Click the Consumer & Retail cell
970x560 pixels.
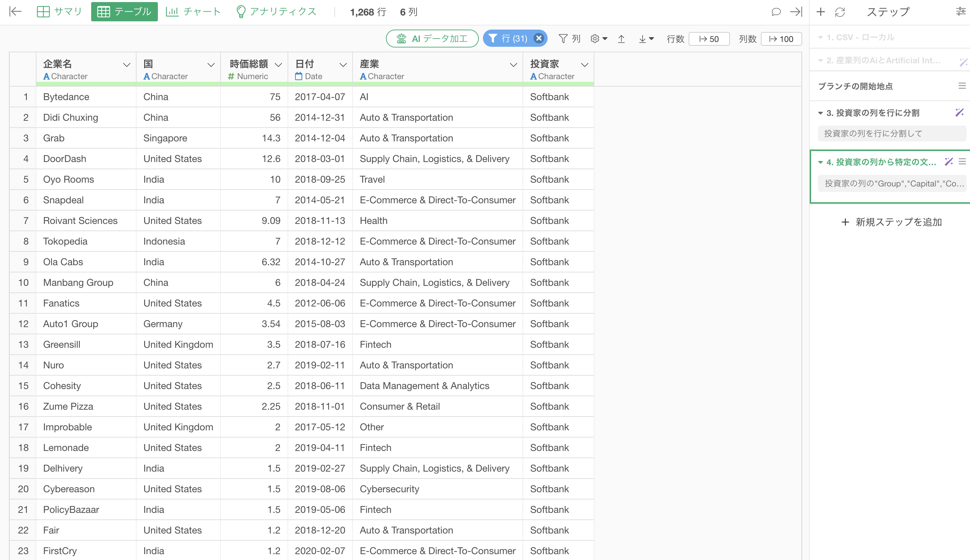(x=438, y=407)
